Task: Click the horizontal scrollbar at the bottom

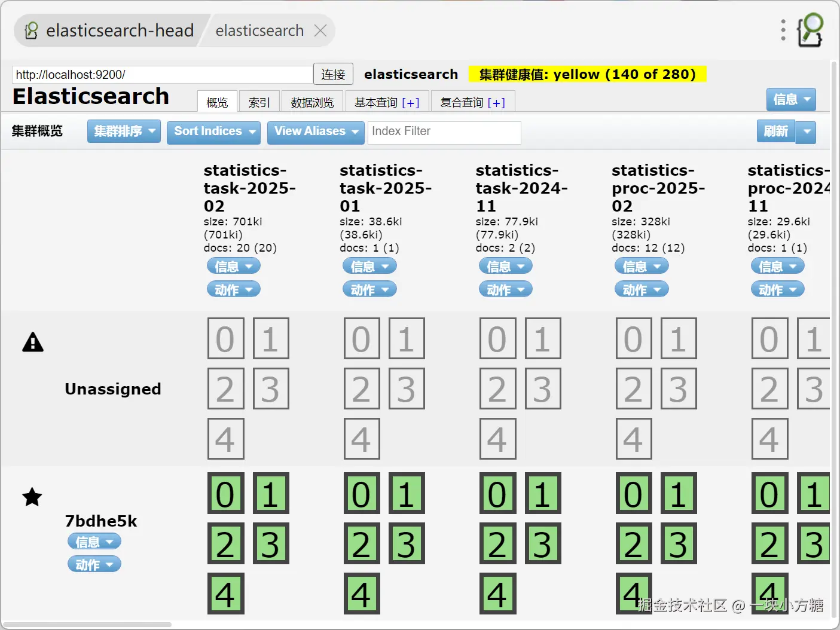Action: pos(87,625)
